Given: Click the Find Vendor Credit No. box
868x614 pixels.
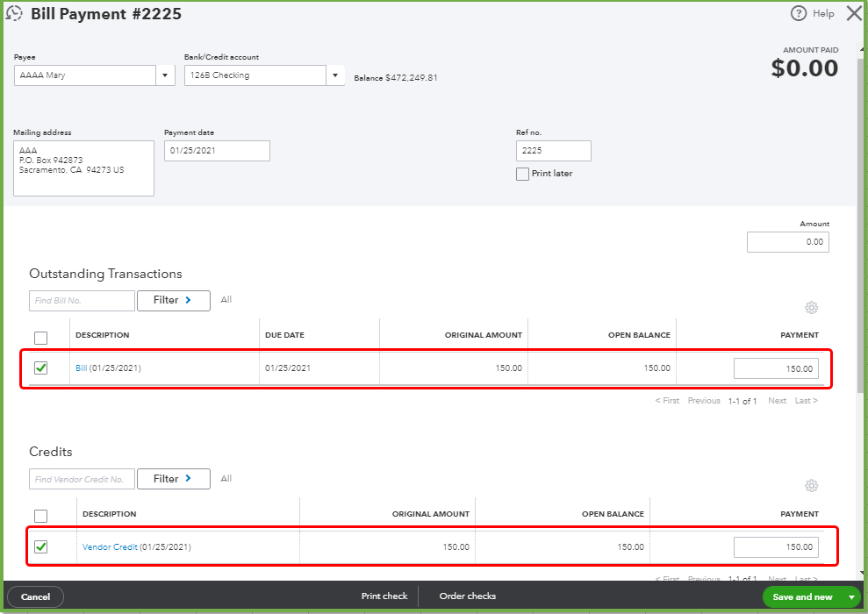Looking at the screenshot, I should [82, 479].
